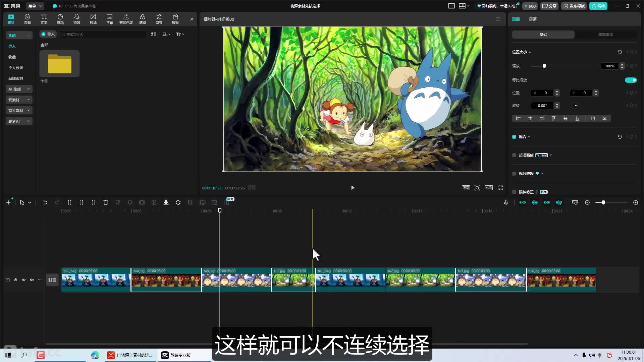This screenshot has height=362, width=644.
Task: Click the delete clip trash icon
Action: pos(106,202)
